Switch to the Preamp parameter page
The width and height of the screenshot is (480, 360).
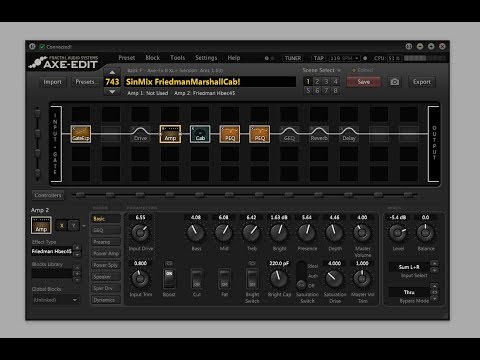(106, 242)
